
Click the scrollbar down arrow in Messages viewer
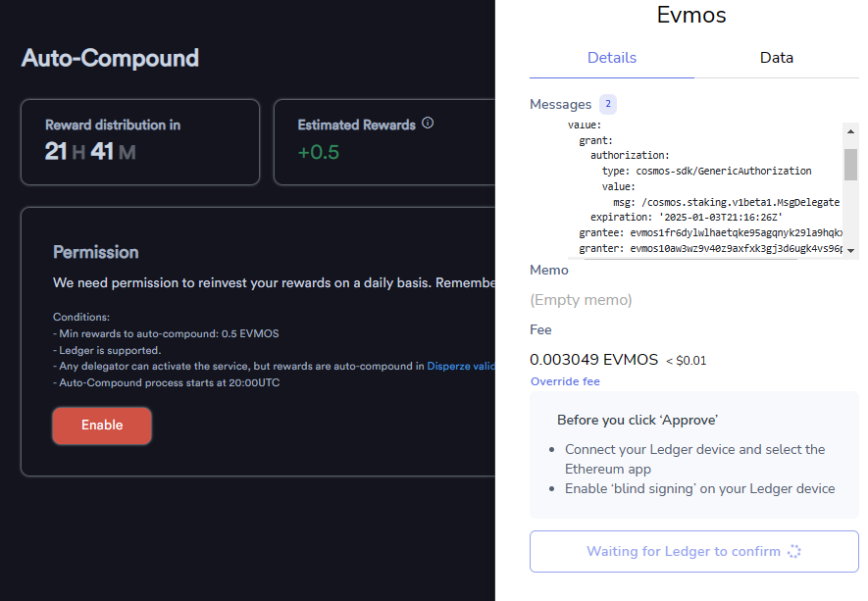[849, 250]
